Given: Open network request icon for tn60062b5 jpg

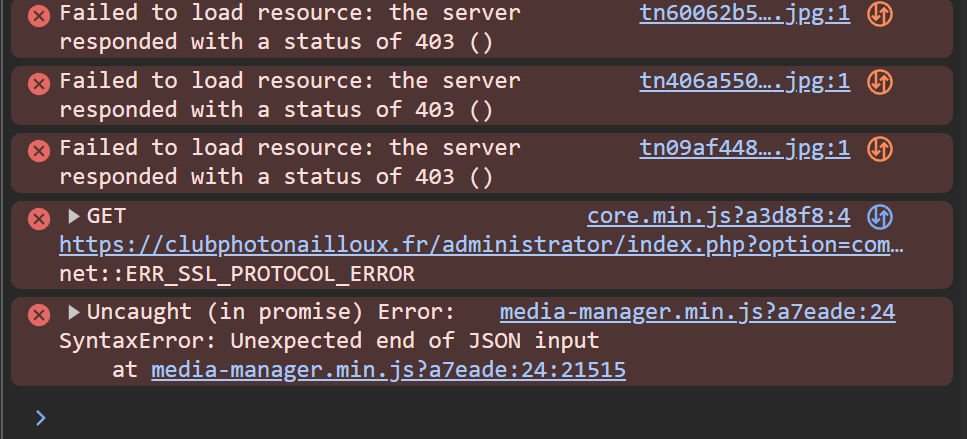Looking at the screenshot, I should click(880, 15).
